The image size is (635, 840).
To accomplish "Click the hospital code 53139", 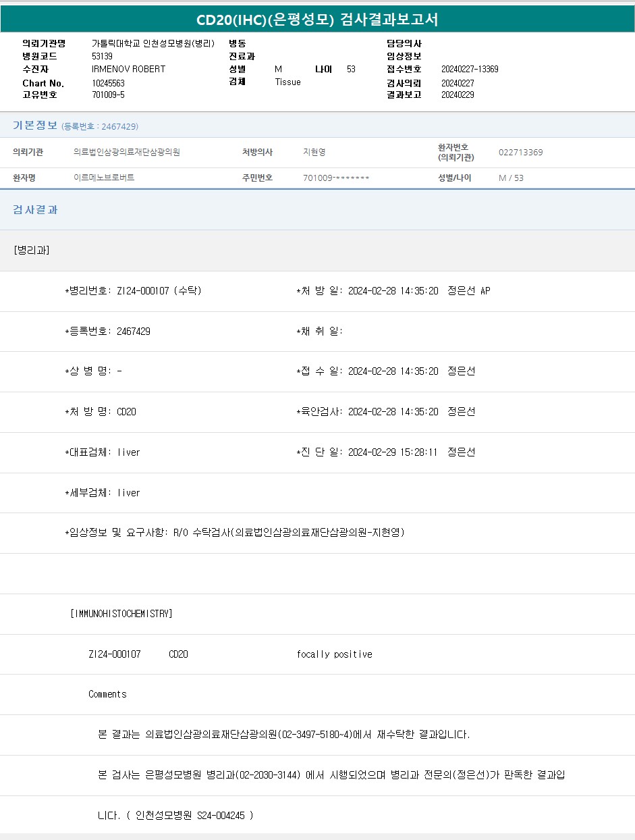I will 102,56.
